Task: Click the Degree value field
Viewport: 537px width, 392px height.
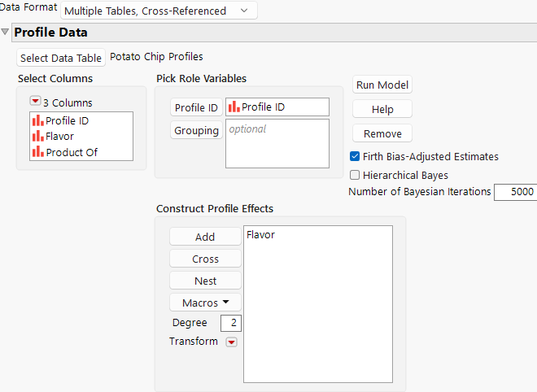Action: pyautogui.click(x=231, y=323)
